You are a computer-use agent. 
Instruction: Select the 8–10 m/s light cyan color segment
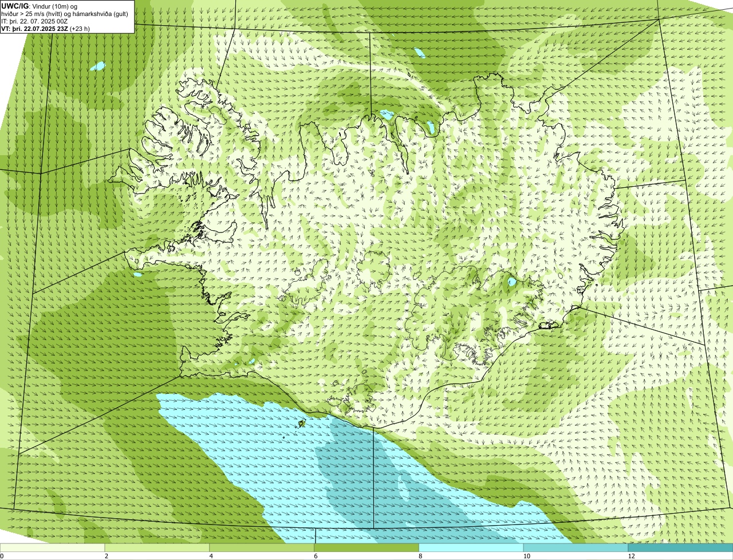click(x=472, y=547)
